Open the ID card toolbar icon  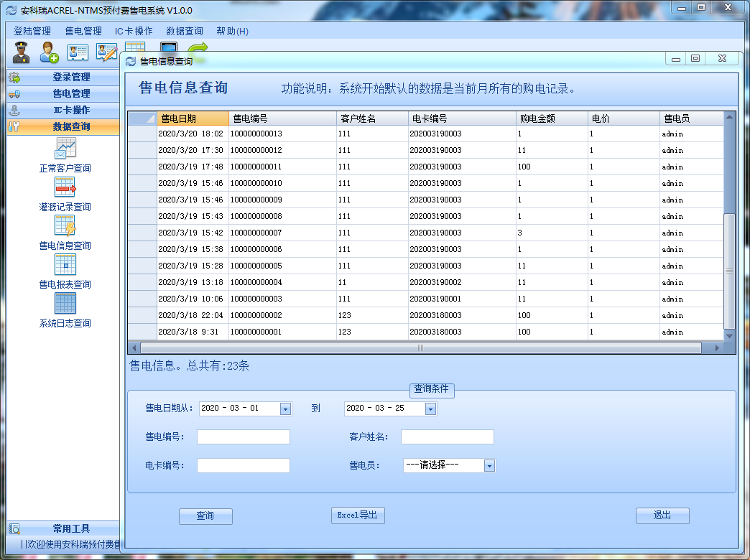[x=78, y=52]
